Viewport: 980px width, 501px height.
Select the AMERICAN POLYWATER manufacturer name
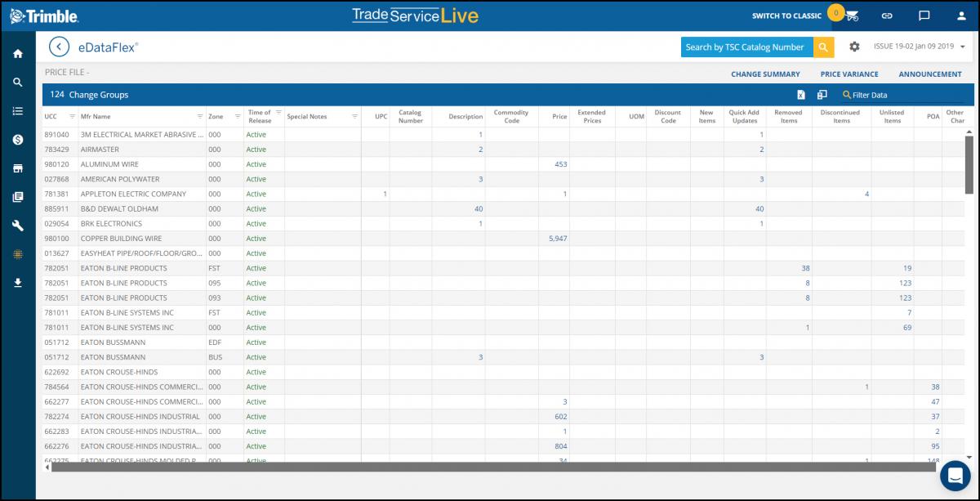120,179
